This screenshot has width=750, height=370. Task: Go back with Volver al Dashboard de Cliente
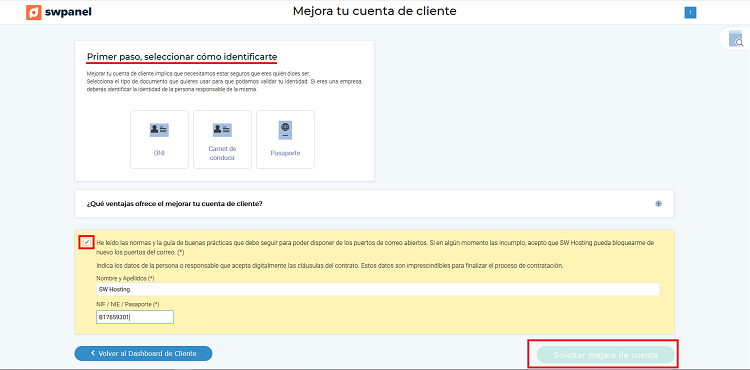(x=143, y=353)
